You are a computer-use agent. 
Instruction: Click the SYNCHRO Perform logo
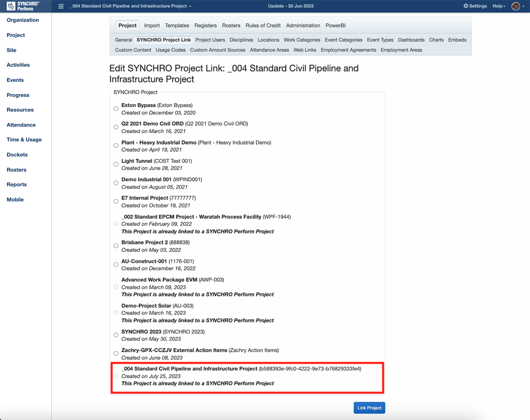point(23,6)
